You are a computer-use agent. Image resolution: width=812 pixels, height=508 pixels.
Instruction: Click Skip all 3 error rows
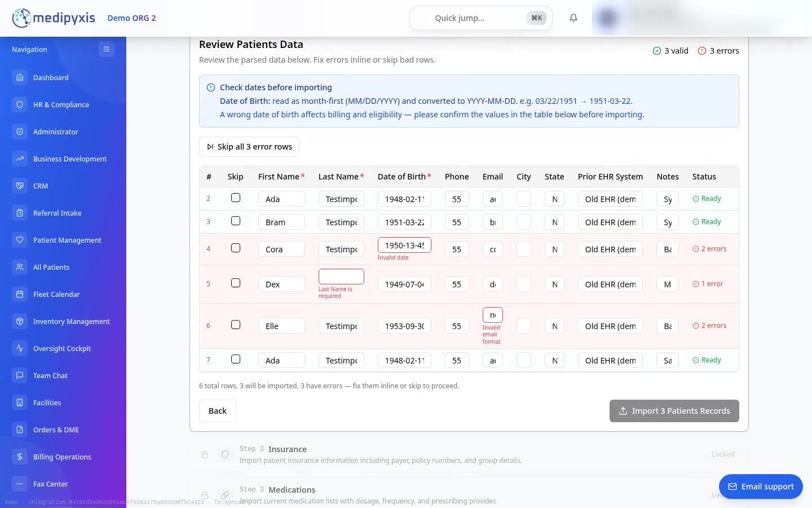click(x=249, y=147)
